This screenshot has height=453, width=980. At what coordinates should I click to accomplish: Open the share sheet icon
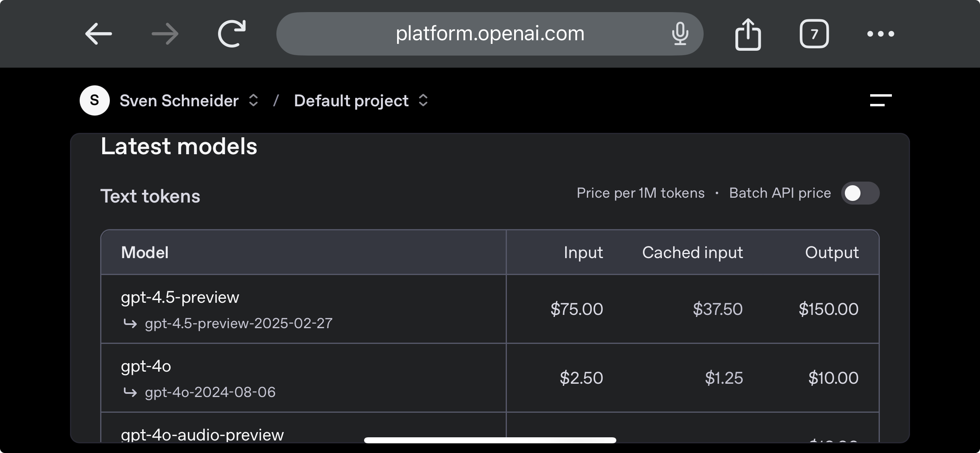pyautogui.click(x=748, y=35)
